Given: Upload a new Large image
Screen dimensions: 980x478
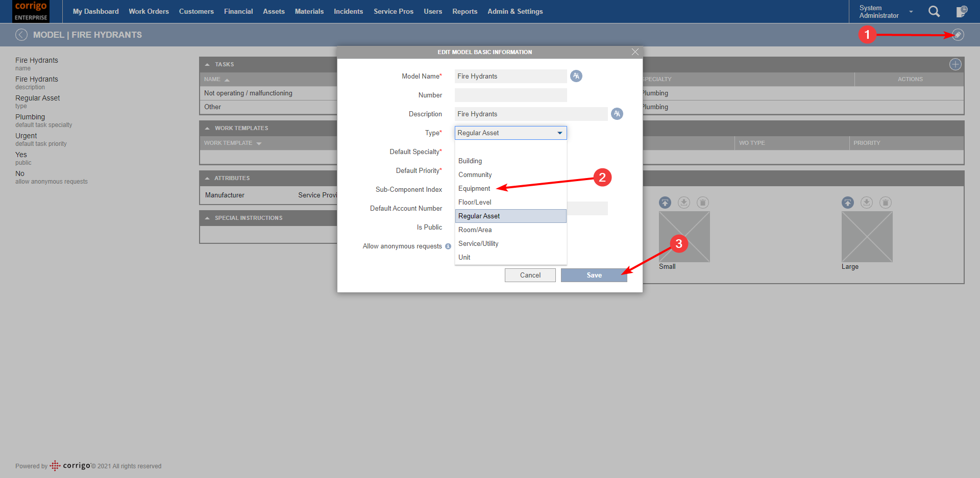Looking at the screenshot, I should pos(848,202).
